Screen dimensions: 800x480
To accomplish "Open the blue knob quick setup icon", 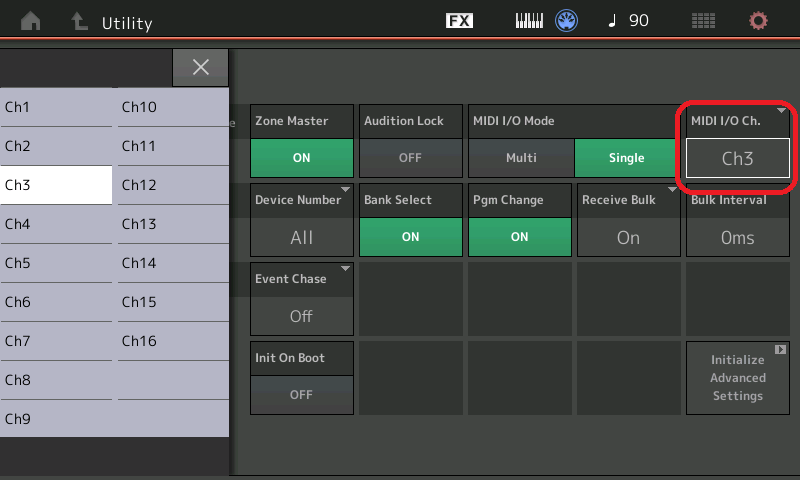I will pos(568,21).
